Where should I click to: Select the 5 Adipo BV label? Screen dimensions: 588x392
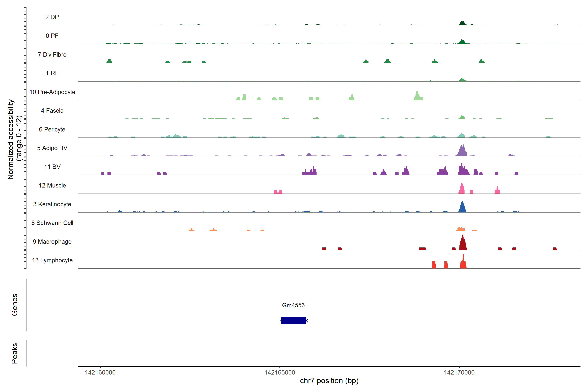[52, 148]
